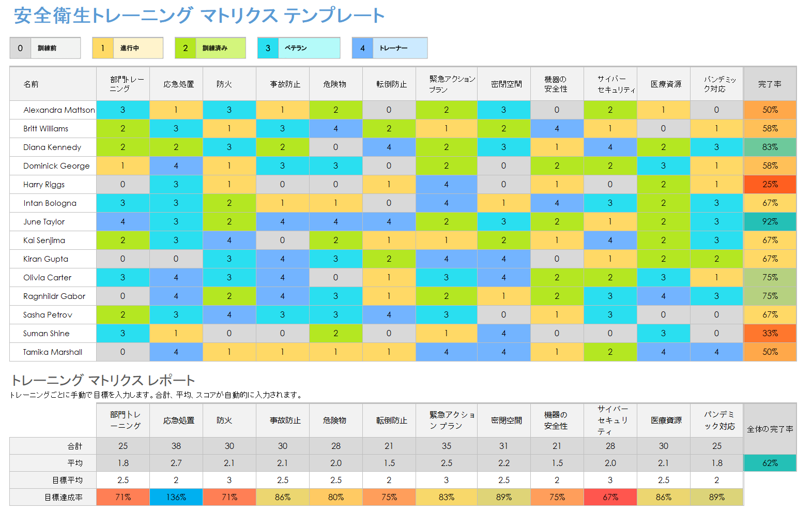Image resolution: width=812 pixels, height=511 pixels.
Task: Select the instruction line under the report heading
Action: coord(157,395)
